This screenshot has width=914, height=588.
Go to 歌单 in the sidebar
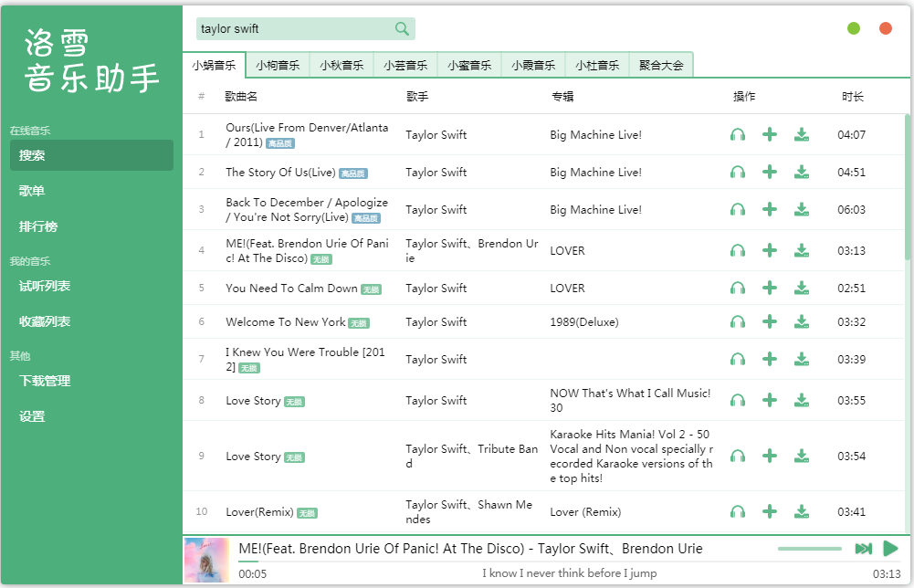[91, 191]
